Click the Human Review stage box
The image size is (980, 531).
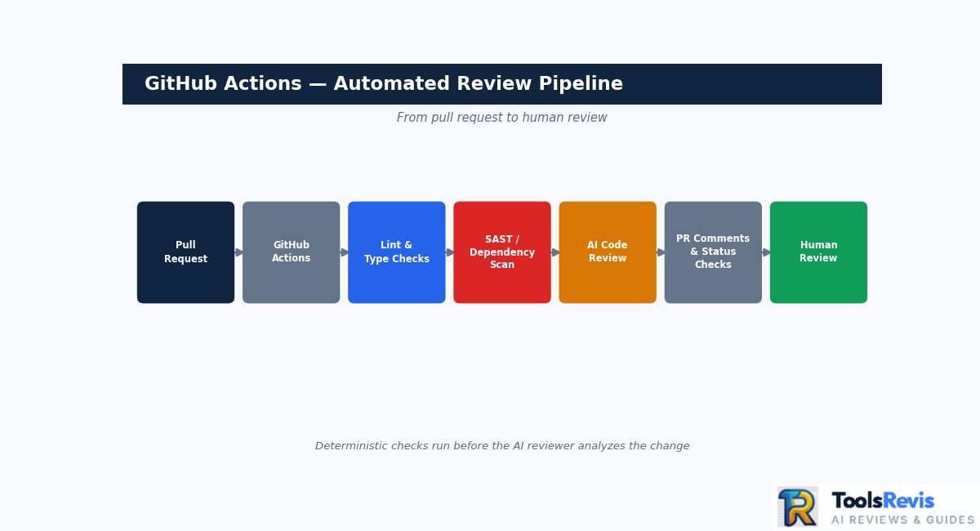pos(818,252)
